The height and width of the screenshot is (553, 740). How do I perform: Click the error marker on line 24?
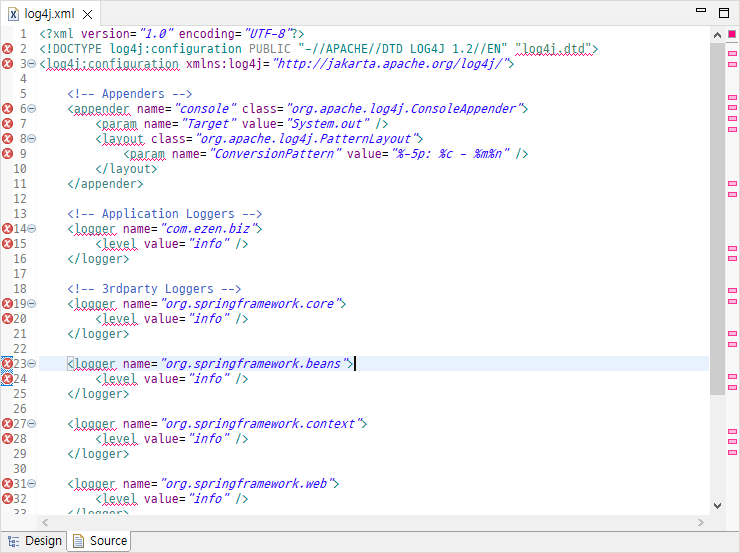pos(8,379)
